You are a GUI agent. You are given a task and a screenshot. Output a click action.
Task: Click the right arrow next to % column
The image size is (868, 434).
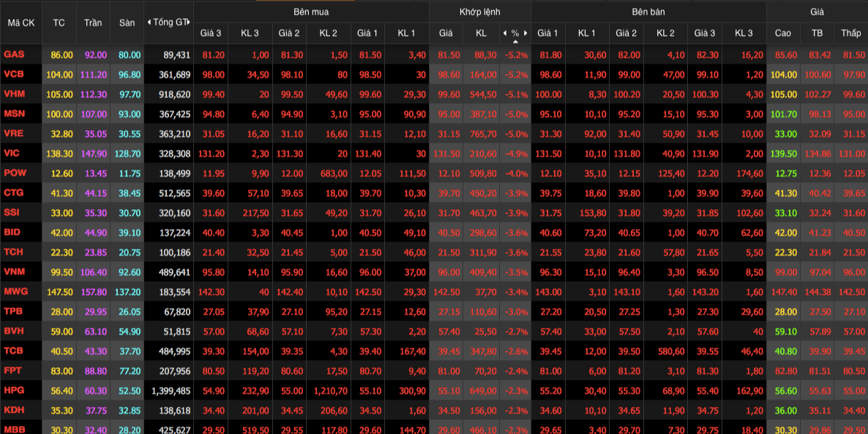(x=525, y=34)
